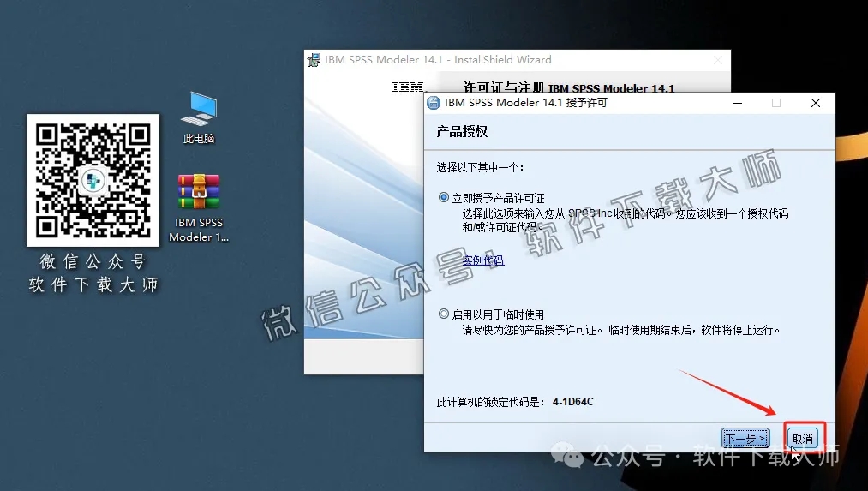Close the InstallShield Wizard window

tap(718, 60)
